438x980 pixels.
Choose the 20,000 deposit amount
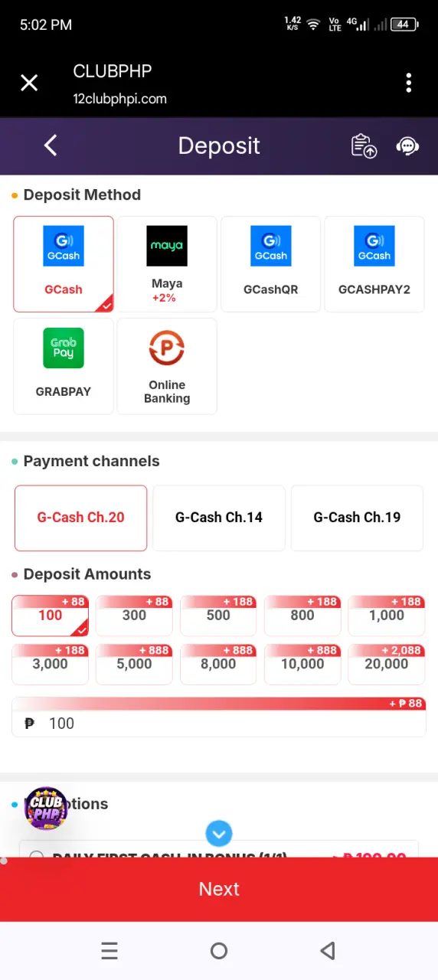click(x=387, y=664)
